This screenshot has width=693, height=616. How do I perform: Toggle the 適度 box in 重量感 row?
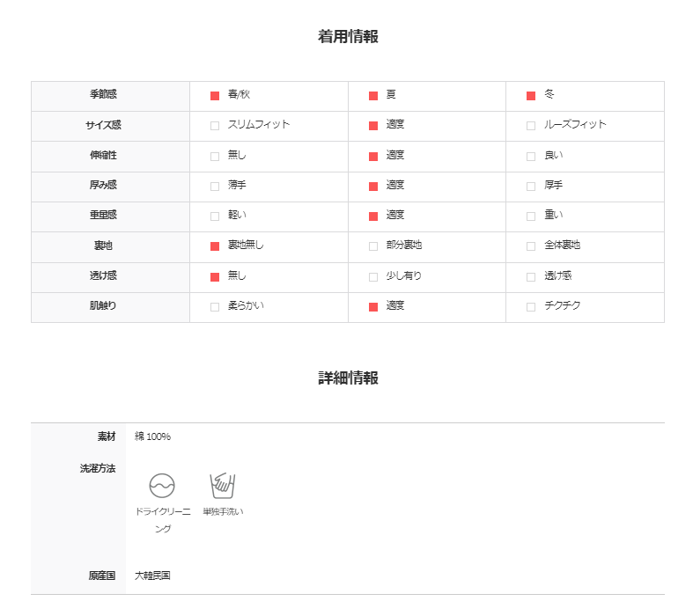coord(373,216)
